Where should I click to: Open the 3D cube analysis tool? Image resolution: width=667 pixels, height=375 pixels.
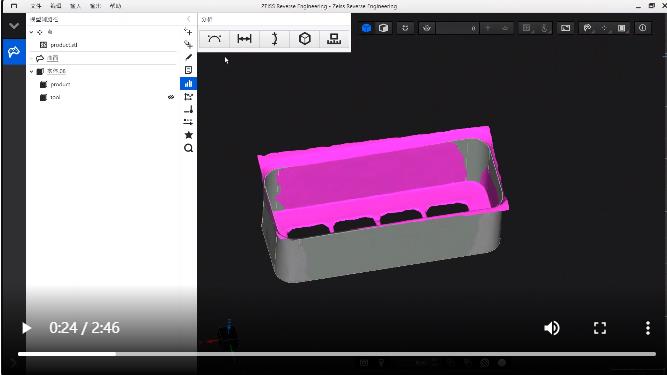point(305,39)
